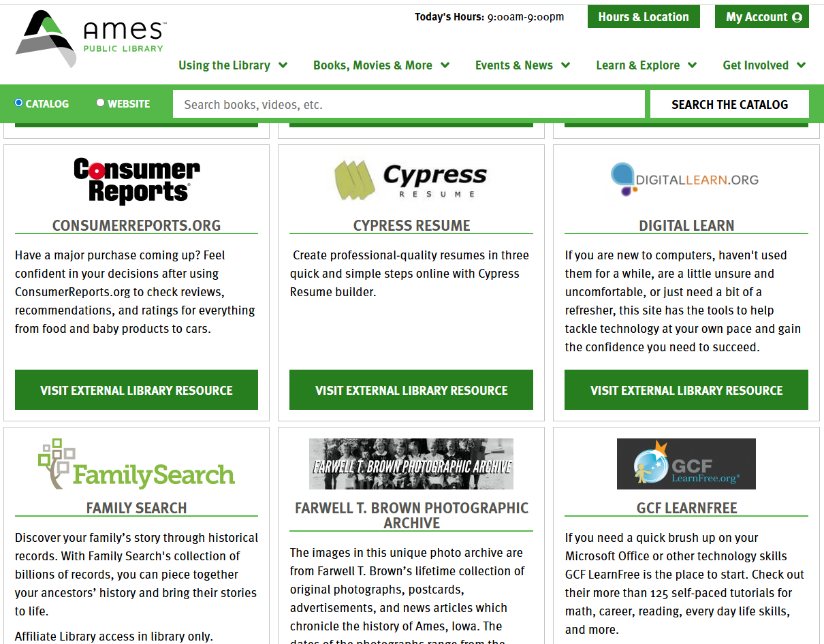Open the Learn & Explore menu

[x=646, y=65]
